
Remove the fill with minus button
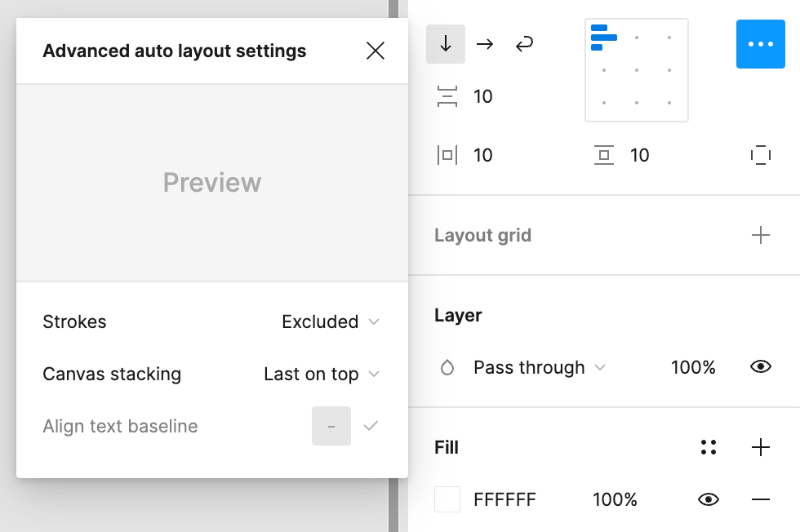(x=761, y=499)
